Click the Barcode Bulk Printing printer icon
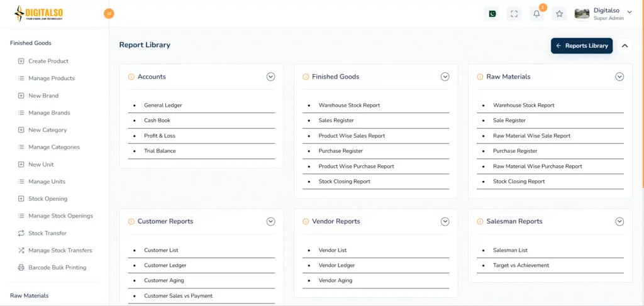The width and height of the screenshot is (644, 306). coord(21,268)
